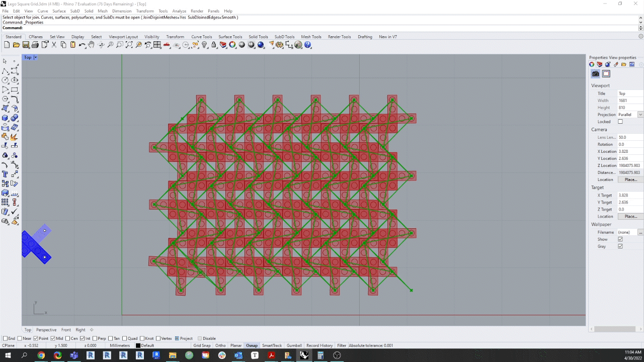Click the Help question mark icon
This screenshot has width=644, height=362.
pyautogui.click(x=308, y=45)
